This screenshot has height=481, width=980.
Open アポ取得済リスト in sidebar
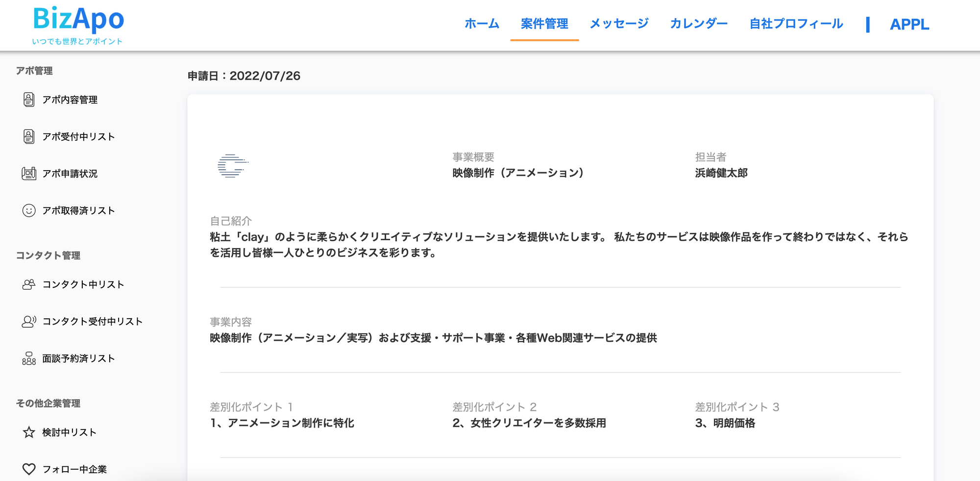(x=78, y=210)
